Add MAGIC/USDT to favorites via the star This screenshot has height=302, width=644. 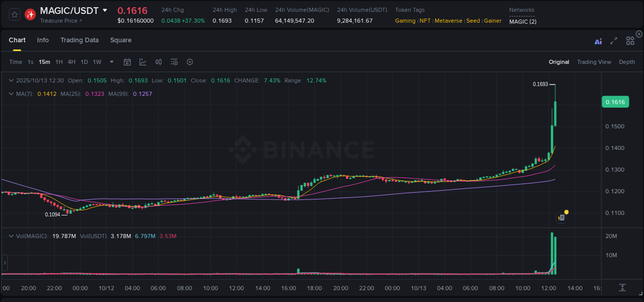(14, 14)
